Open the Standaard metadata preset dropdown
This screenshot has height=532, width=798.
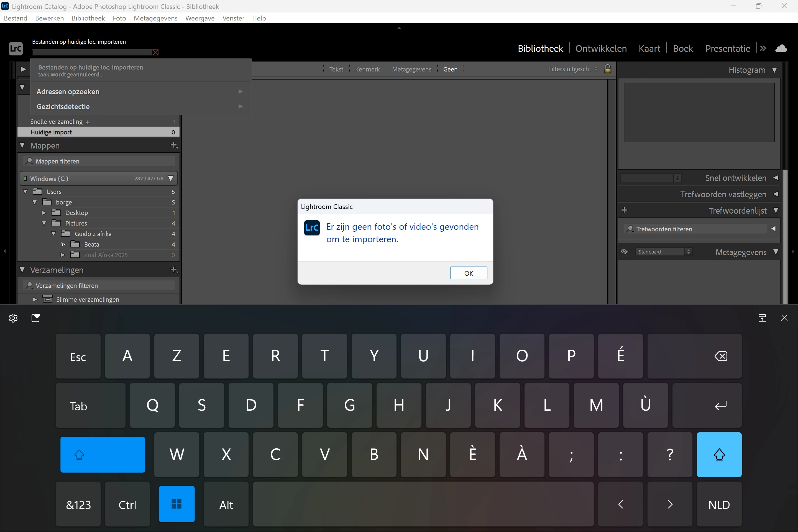(663, 252)
